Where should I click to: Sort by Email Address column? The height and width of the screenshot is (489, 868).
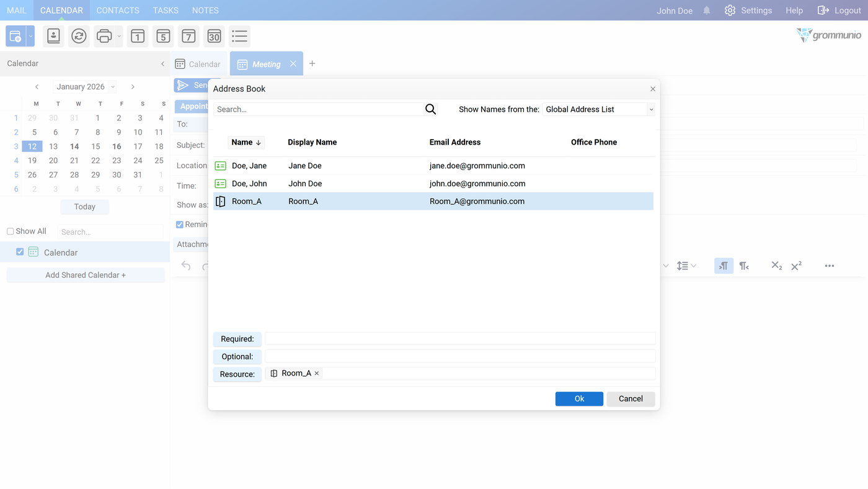tap(455, 142)
